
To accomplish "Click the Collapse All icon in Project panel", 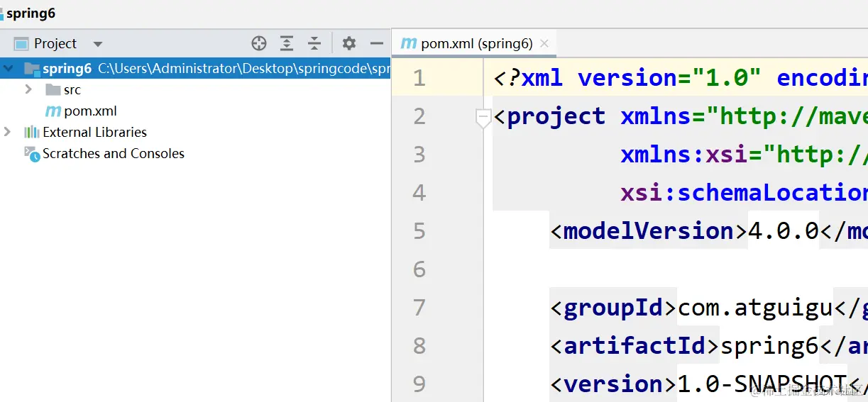I will tap(314, 43).
